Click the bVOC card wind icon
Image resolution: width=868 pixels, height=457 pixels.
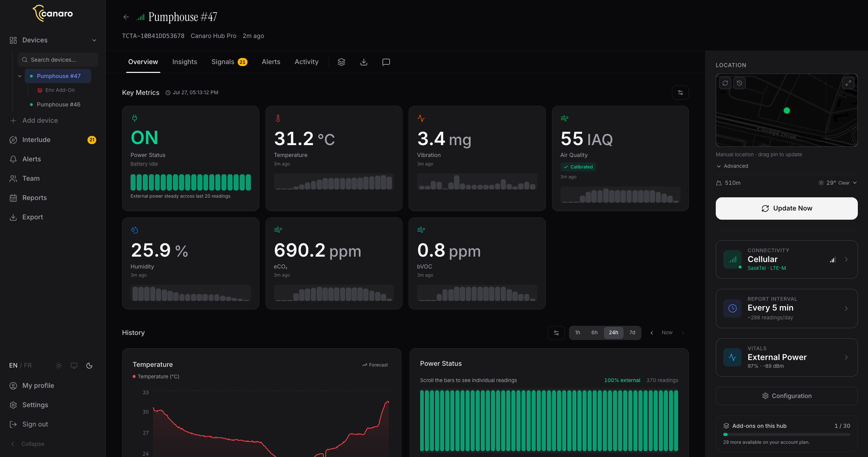(421, 230)
